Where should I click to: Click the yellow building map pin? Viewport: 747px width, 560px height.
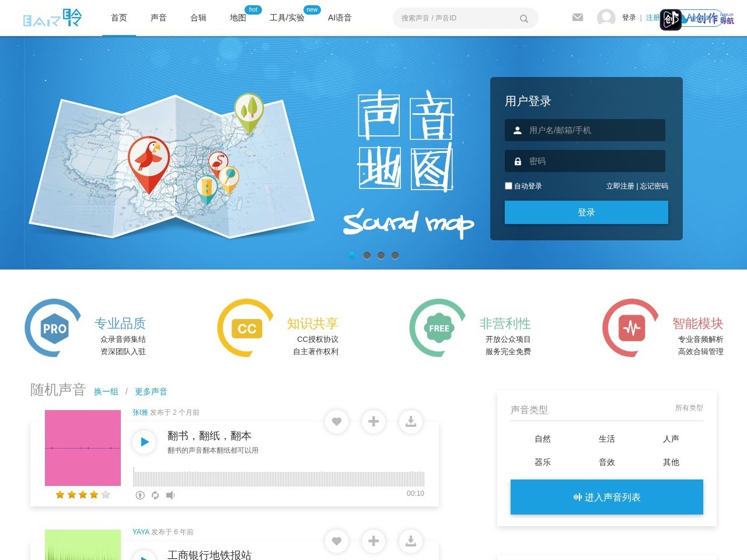[206, 190]
